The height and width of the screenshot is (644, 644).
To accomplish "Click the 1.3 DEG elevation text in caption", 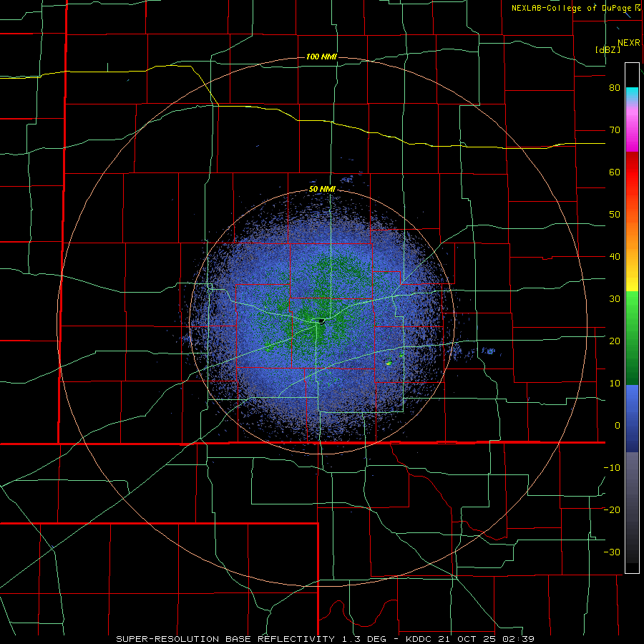I will pyautogui.click(x=364, y=639).
